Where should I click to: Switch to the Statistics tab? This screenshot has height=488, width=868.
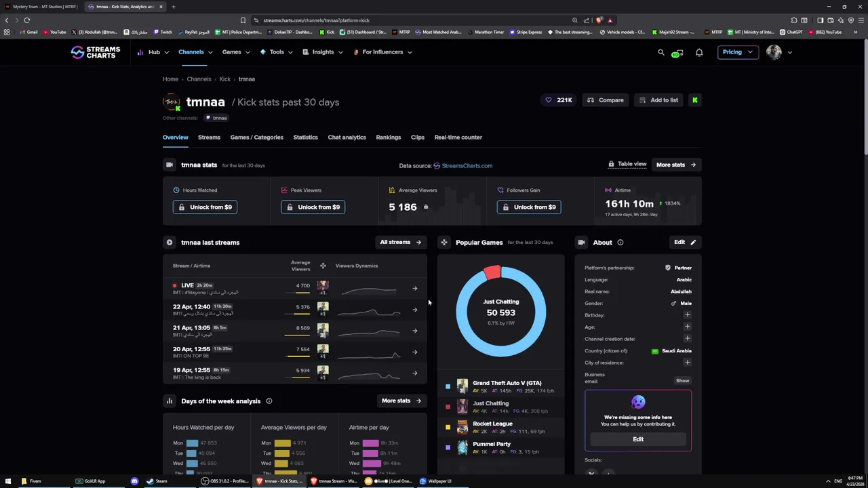(305, 138)
